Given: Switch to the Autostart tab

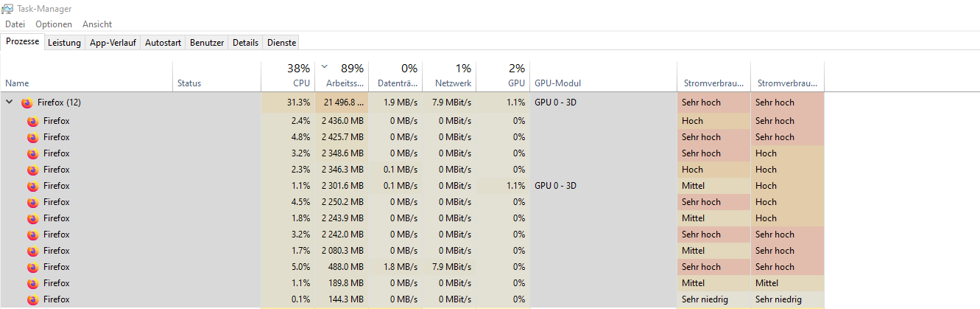Looking at the screenshot, I should pyautogui.click(x=163, y=43).
